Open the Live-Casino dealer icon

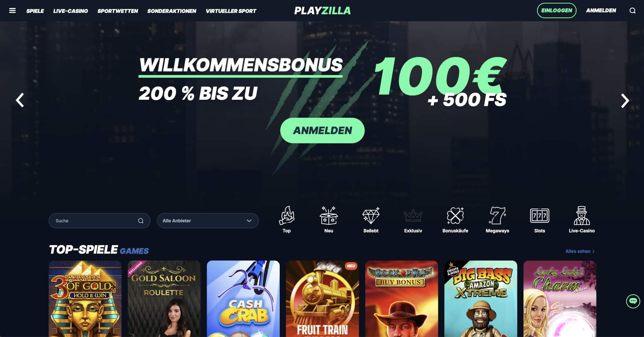point(582,215)
